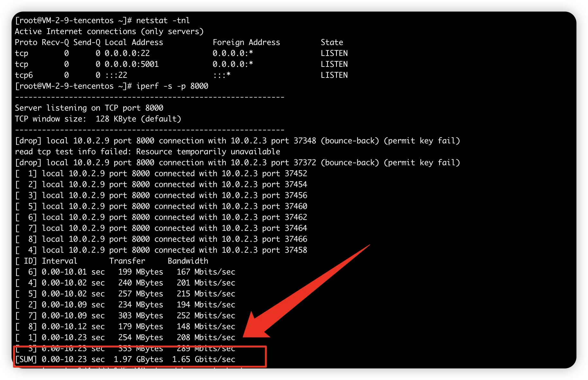Viewport: 588px width, 380px height.
Task: Click connection line with port 37454
Action: (161, 185)
